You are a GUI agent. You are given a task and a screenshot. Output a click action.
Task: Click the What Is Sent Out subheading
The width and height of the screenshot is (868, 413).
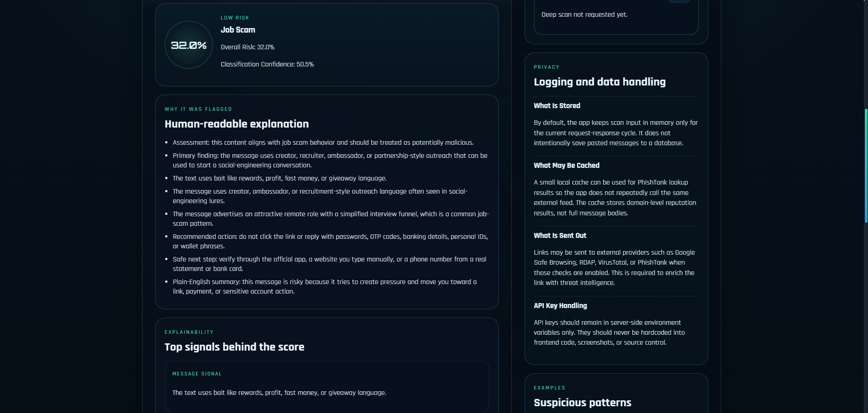(x=560, y=236)
